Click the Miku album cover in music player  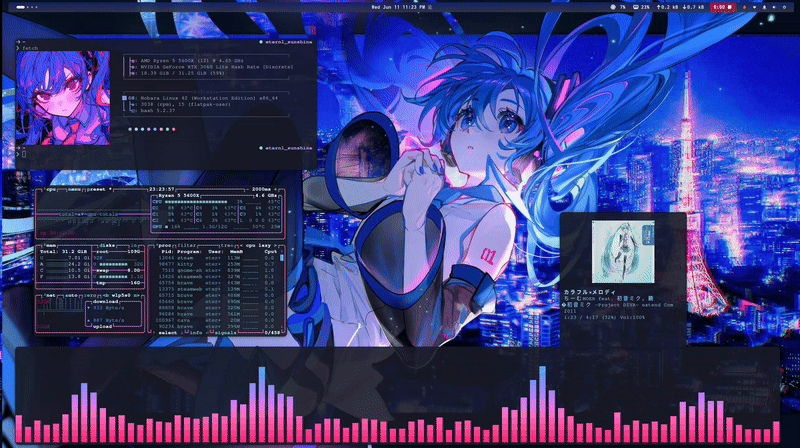click(x=623, y=252)
